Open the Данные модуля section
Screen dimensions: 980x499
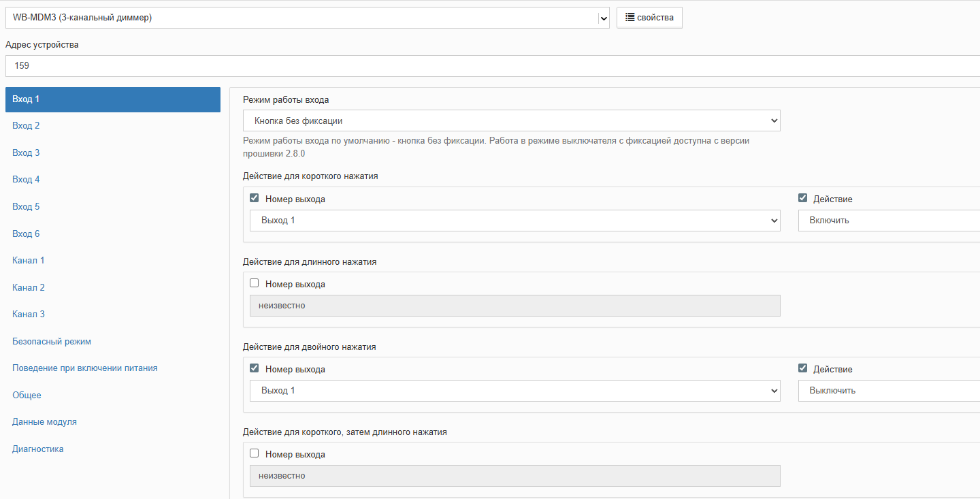[44, 422]
